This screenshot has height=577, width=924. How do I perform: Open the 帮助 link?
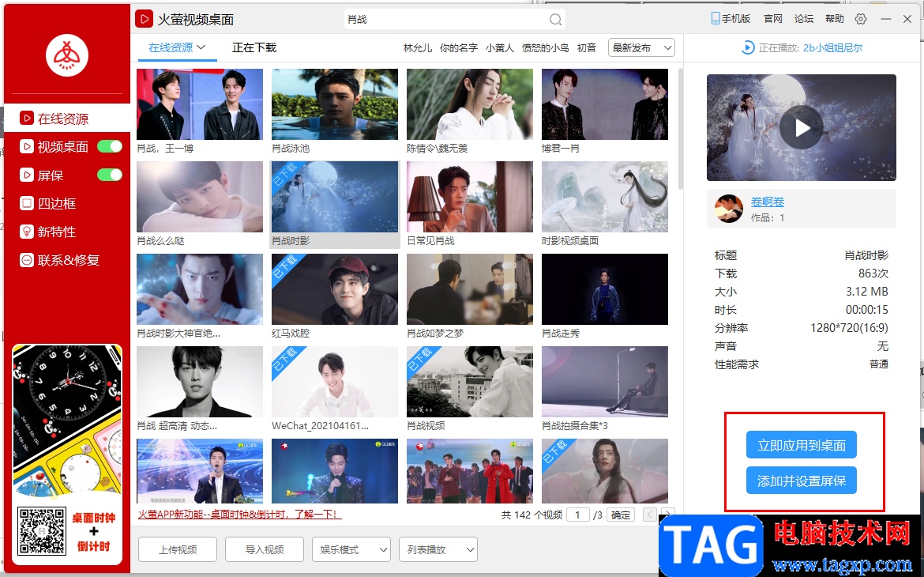(835, 19)
